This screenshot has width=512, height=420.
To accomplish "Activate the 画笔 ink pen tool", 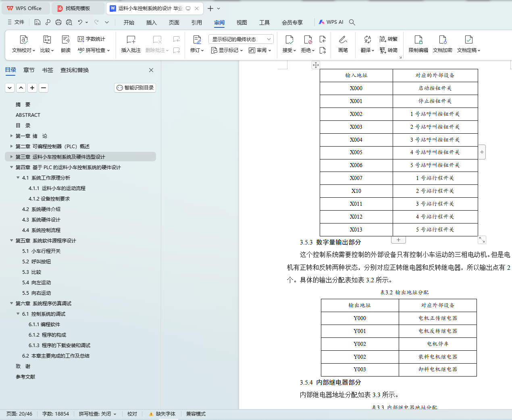I will 343,44.
